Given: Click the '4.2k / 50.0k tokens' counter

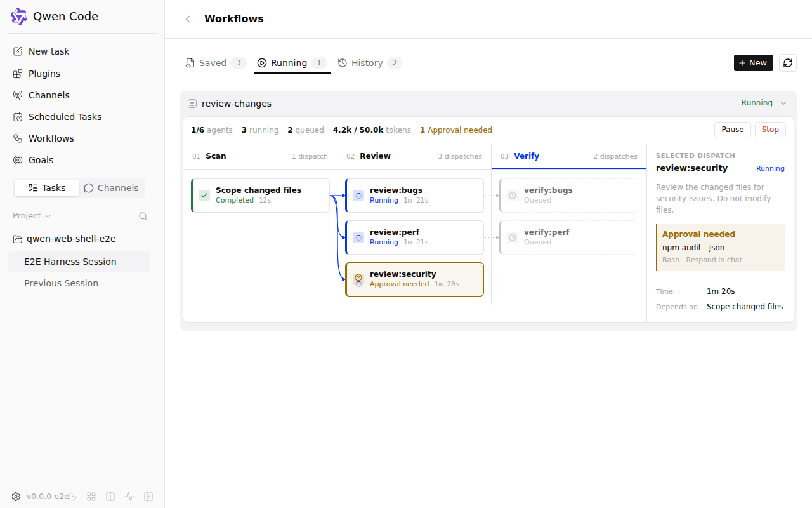Looking at the screenshot, I should tap(372, 130).
